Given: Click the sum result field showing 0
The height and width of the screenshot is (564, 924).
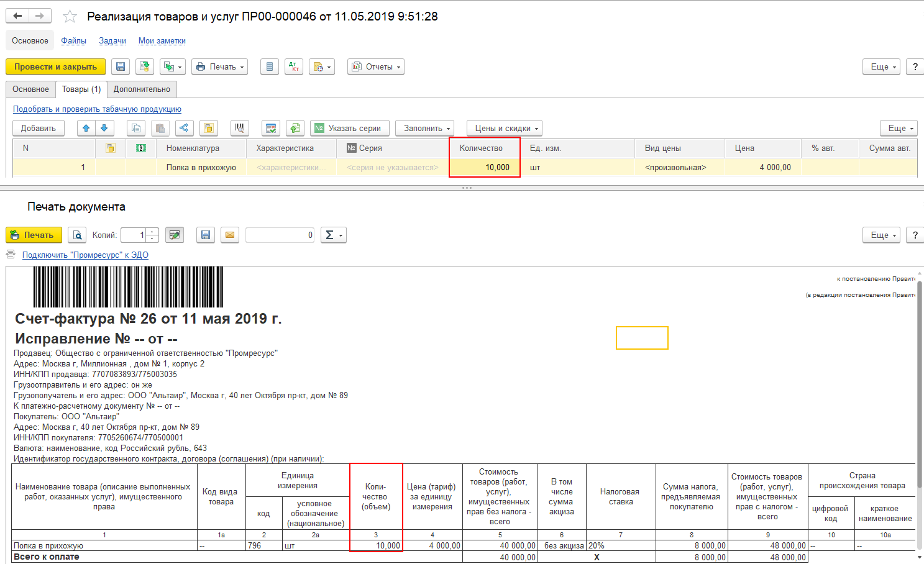Looking at the screenshot, I should click(280, 235).
